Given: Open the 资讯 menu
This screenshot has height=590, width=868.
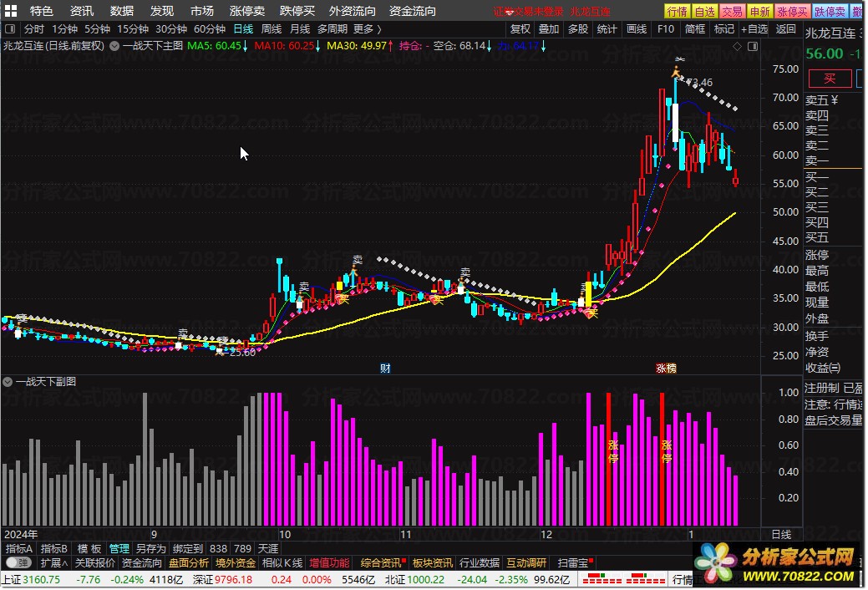Looking at the screenshot, I should (82, 11).
